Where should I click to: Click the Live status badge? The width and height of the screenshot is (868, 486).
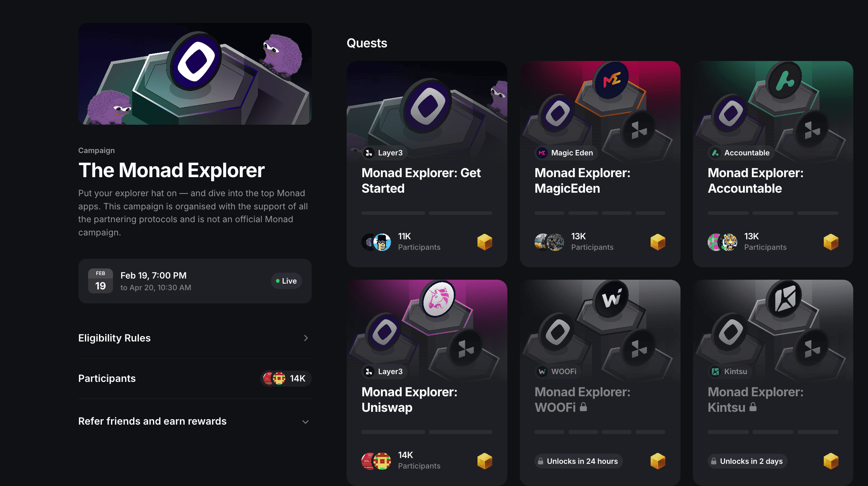pos(286,281)
